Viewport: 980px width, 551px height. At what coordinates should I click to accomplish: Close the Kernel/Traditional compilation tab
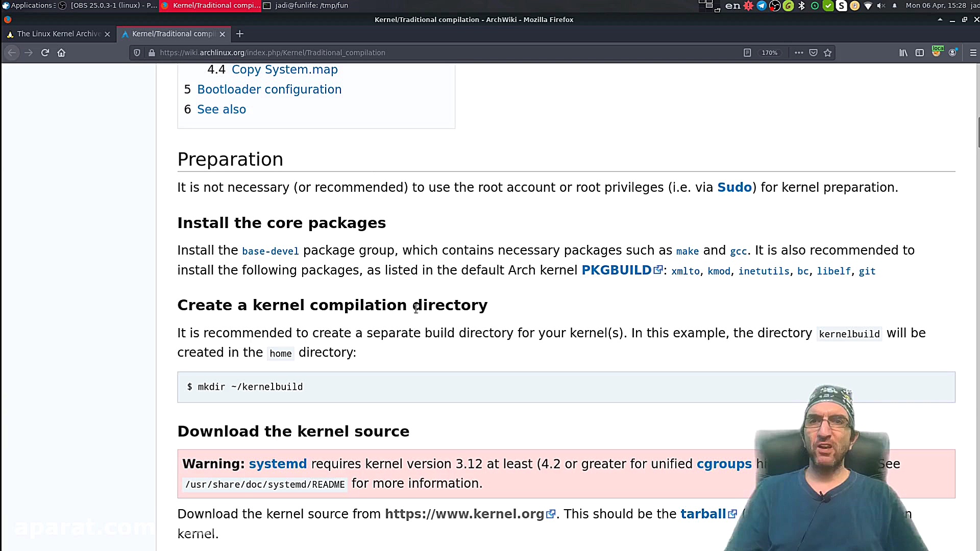(222, 34)
